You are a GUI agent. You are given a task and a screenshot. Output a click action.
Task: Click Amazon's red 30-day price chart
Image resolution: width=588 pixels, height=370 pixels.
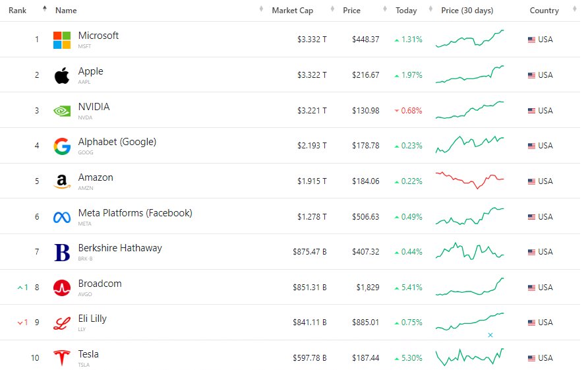[469, 181]
